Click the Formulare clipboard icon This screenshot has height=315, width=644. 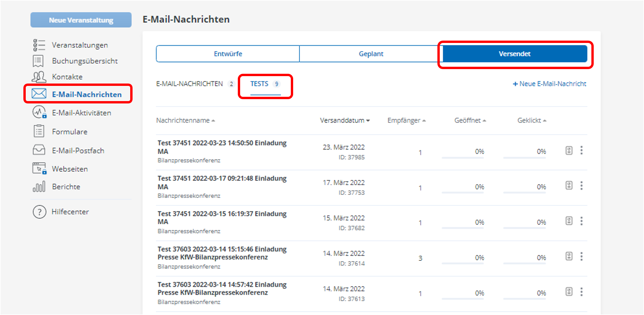coord(39,131)
